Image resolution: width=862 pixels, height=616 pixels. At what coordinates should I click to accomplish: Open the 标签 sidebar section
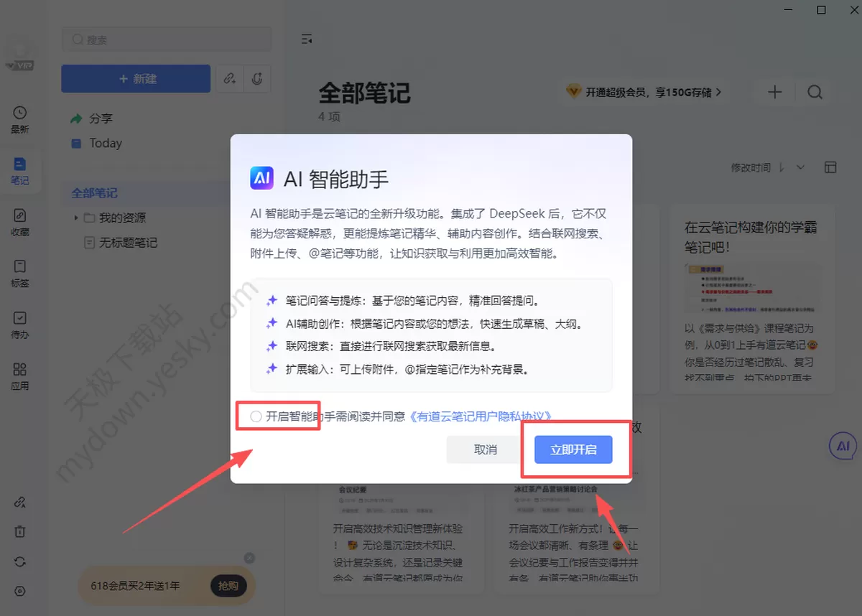[x=20, y=274]
